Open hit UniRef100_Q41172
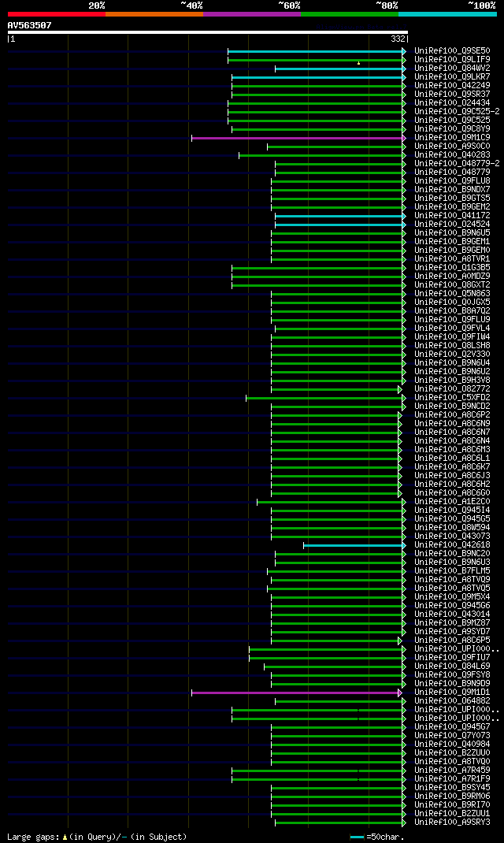The height and width of the screenshot is (843, 504). (452, 216)
